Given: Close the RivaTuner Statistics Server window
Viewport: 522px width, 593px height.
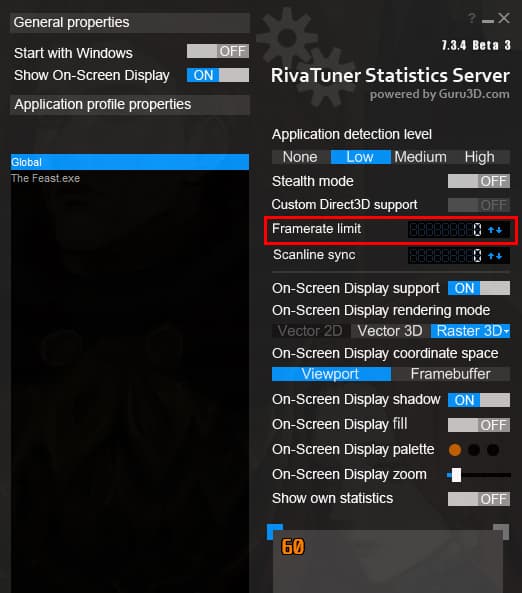Looking at the screenshot, I should click(x=504, y=18).
